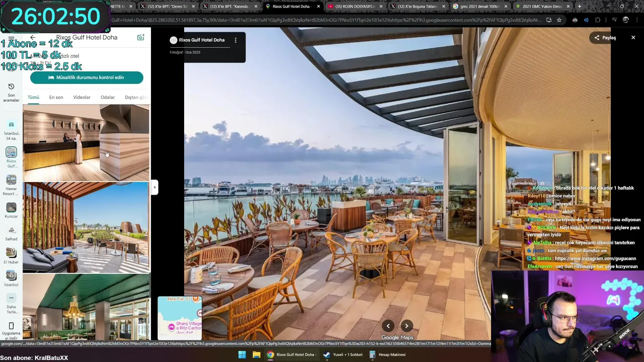Add a photo with the camera-plus icon
The height and width of the screenshot is (362, 644).
click(x=140, y=38)
